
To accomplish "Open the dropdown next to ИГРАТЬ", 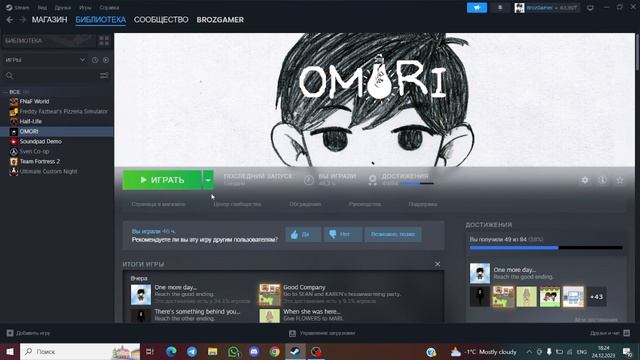I will point(208,180).
